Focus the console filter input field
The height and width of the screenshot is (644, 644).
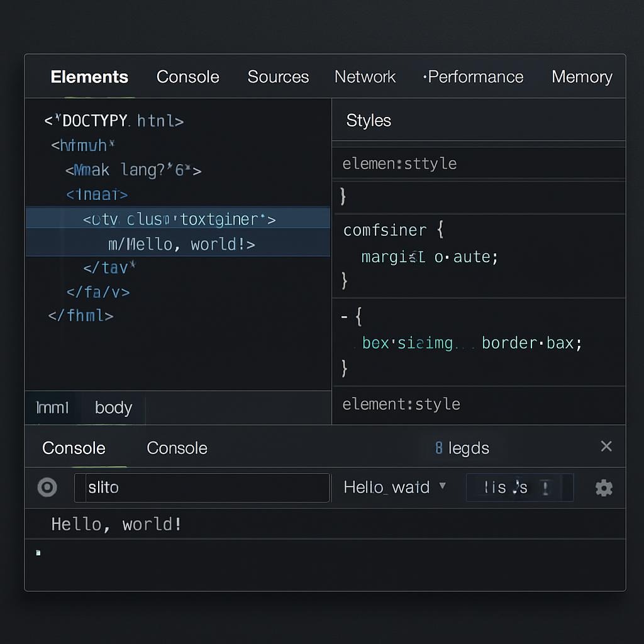pos(202,487)
